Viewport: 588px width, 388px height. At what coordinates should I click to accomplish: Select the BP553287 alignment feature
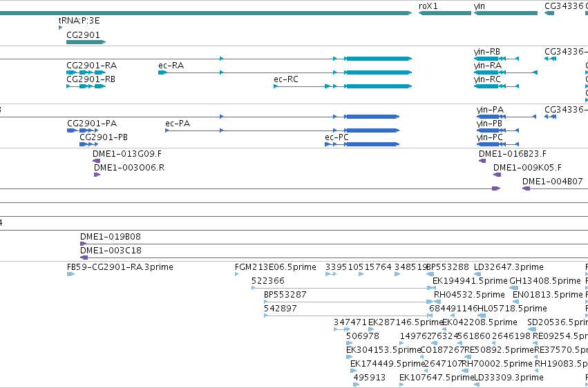click(348, 302)
